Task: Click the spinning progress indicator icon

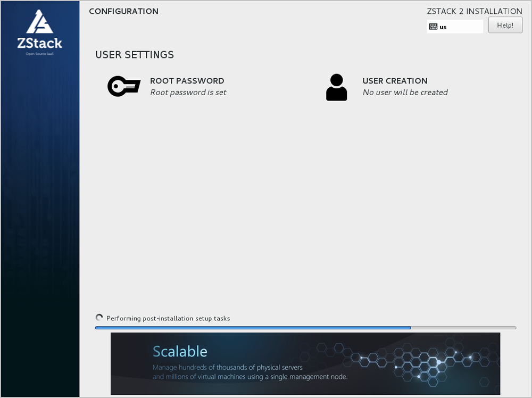Action: pyautogui.click(x=99, y=318)
